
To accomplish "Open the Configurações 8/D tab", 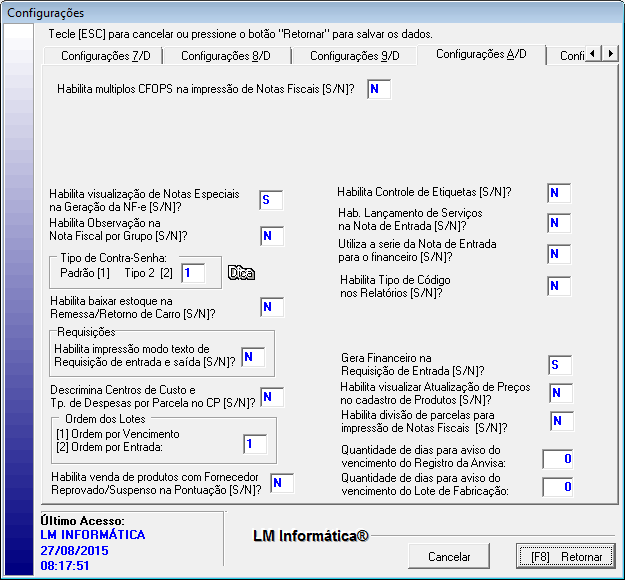I will [223, 56].
